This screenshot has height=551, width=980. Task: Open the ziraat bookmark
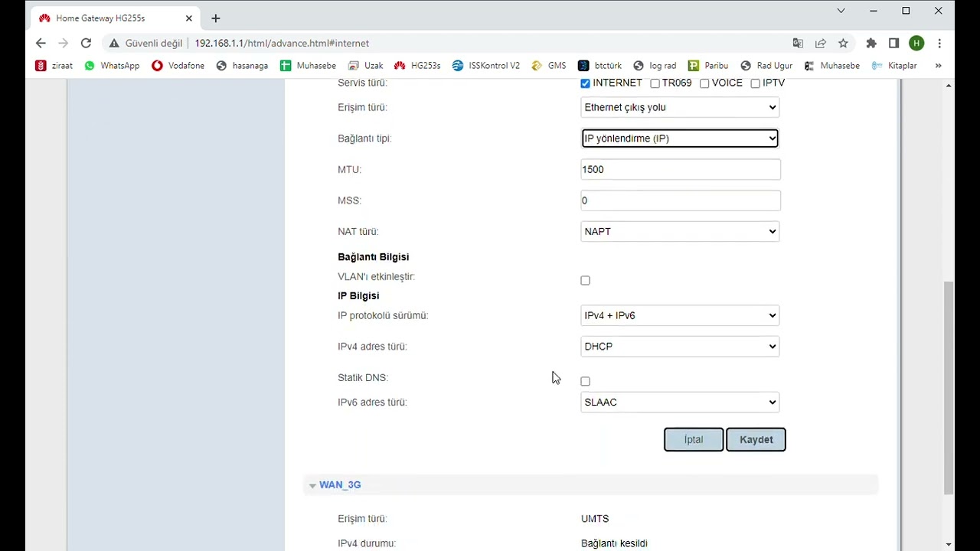[54, 66]
